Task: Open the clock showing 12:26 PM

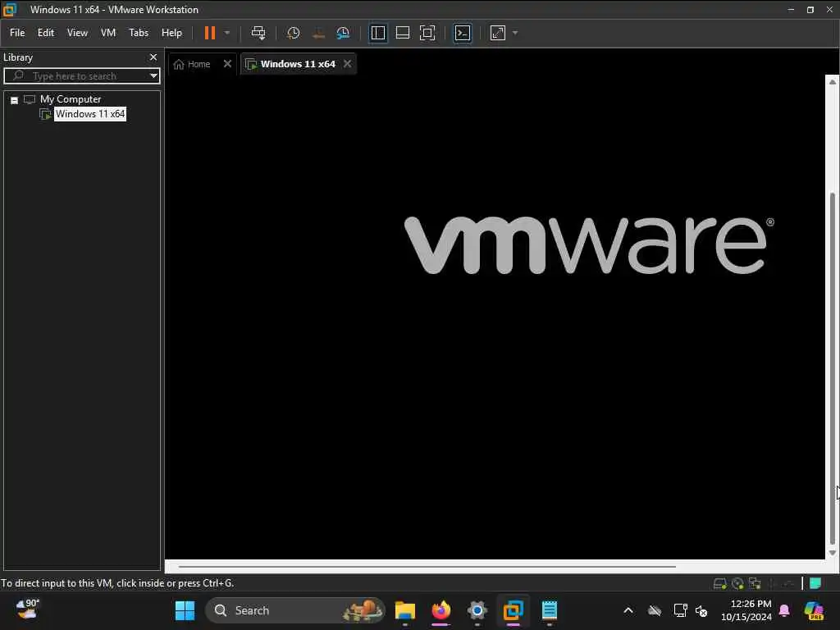Action: tap(746, 610)
